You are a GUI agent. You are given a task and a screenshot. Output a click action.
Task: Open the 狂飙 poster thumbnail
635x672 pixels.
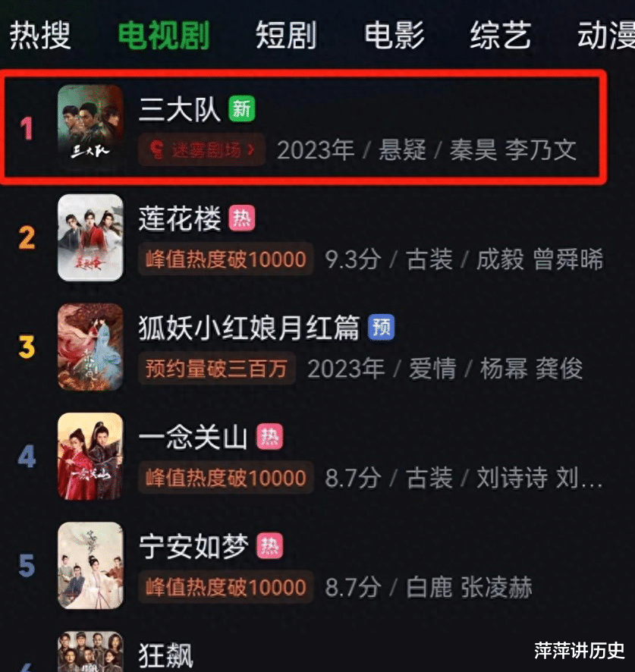pyautogui.click(x=90, y=652)
